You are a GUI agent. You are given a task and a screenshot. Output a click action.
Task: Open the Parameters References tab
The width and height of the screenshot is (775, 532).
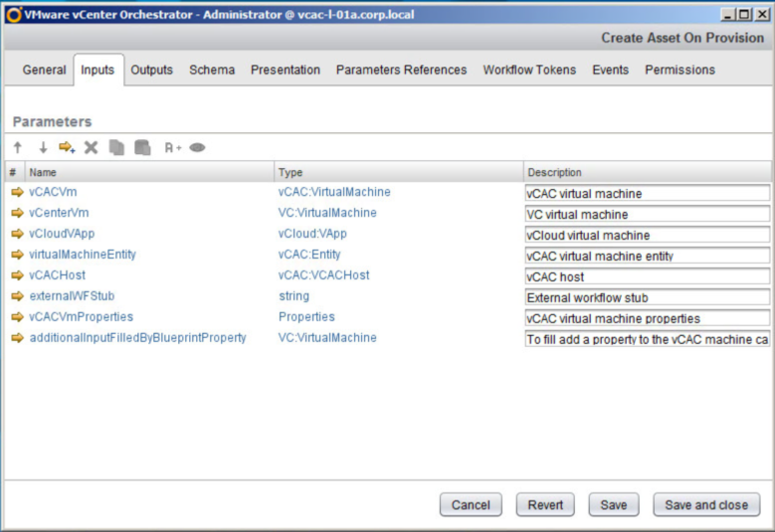(x=401, y=70)
